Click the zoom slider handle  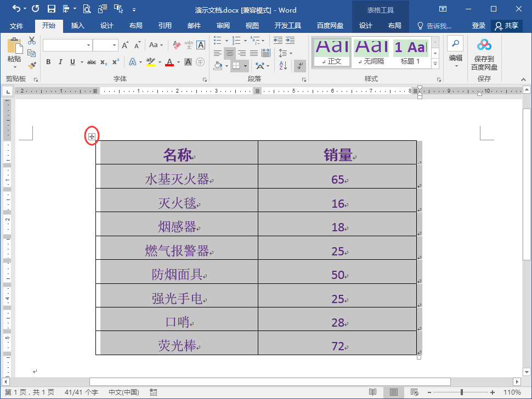click(461, 392)
